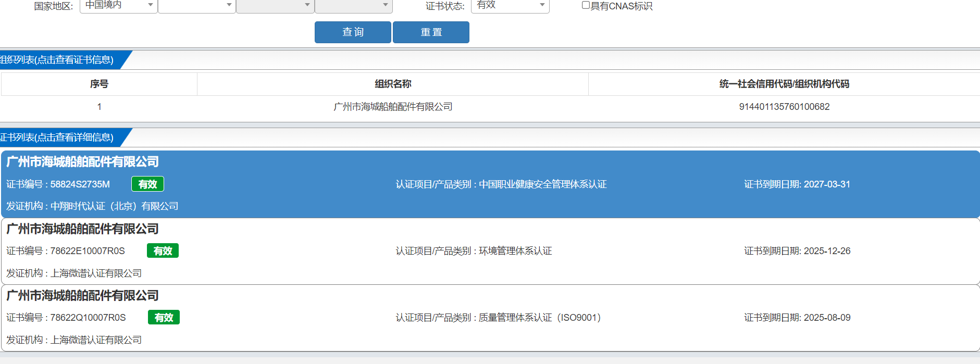Screen dimensions: 980x364
Task: Click certificate number 78622E10007R0S
Action: pos(88,251)
